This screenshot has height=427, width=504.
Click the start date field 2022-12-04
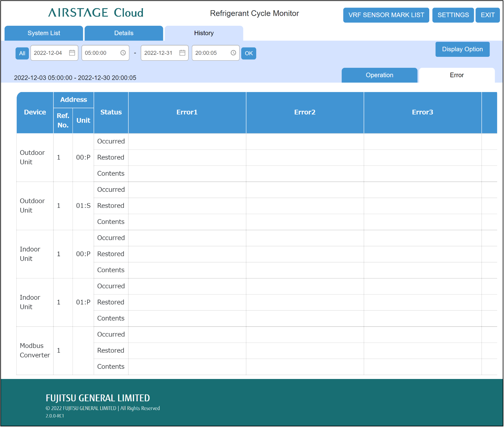click(x=48, y=53)
